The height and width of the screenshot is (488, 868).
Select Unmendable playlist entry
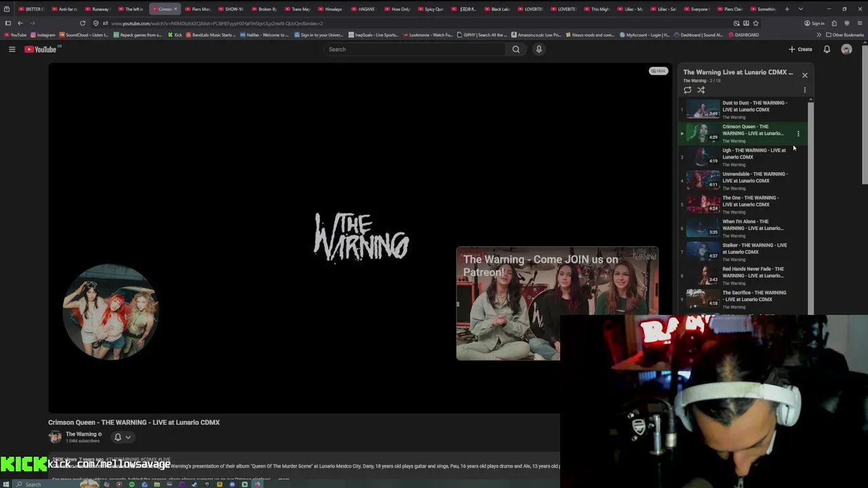[744, 180]
